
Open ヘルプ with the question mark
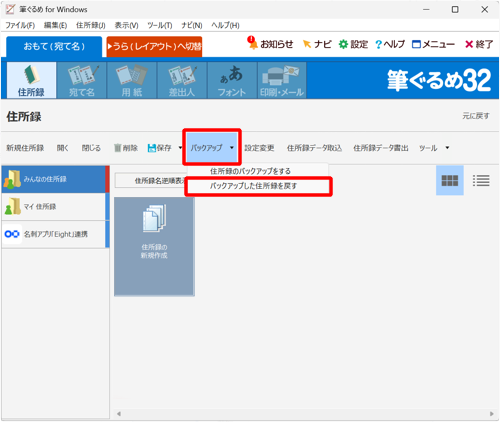(x=390, y=44)
